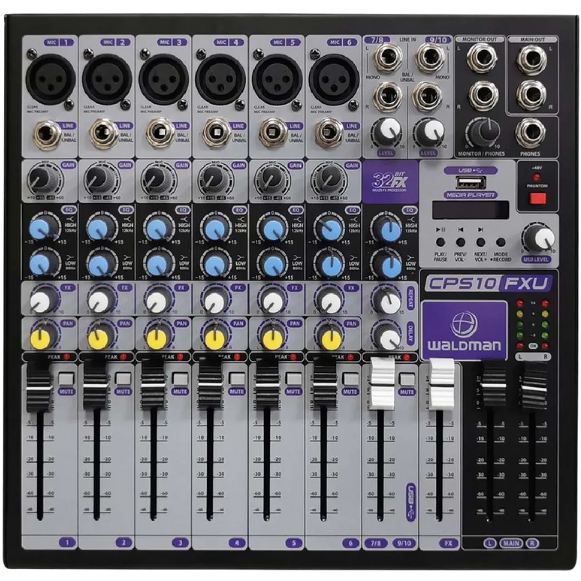Toggle the MUTE button on channel 7/8
The width and height of the screenshot is (581, 581).
(407, 379)
